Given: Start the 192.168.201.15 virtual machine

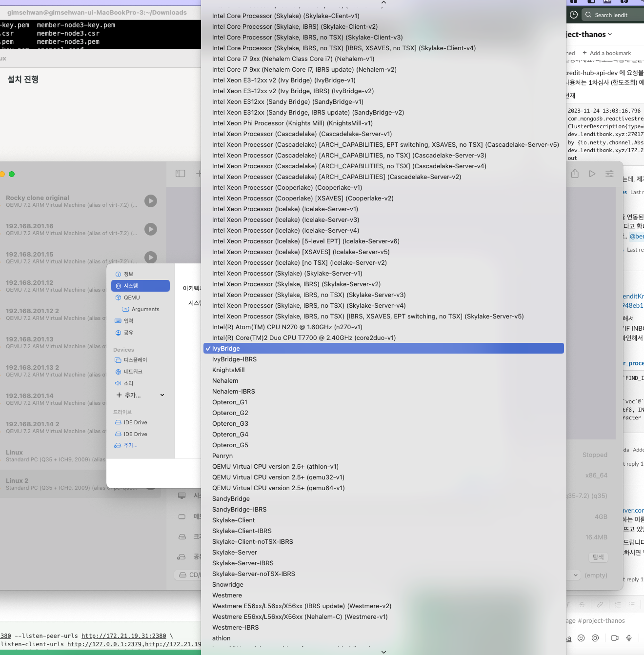Looking at the screenshot, I should (x=151, y=258).
